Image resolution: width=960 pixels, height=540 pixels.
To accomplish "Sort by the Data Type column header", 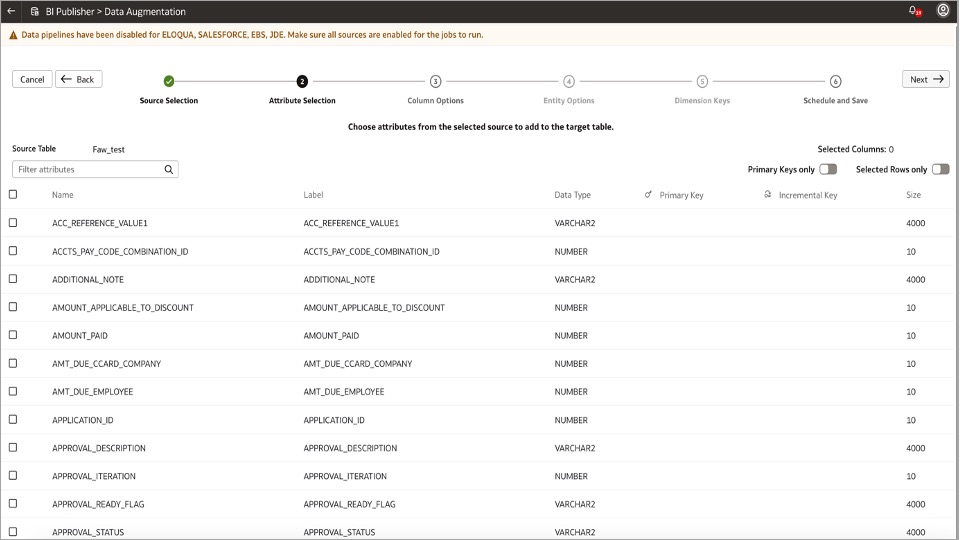I will point(572,195).
